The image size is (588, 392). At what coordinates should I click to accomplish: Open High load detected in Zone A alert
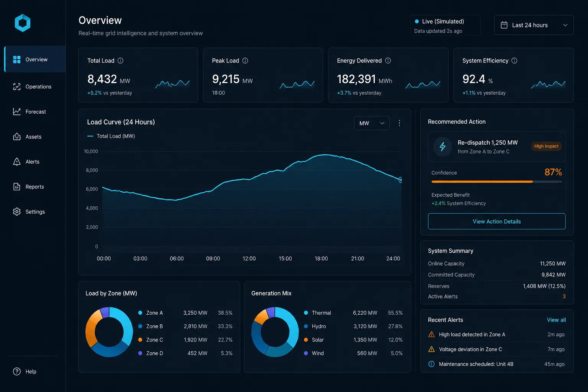tap(497, 334)
